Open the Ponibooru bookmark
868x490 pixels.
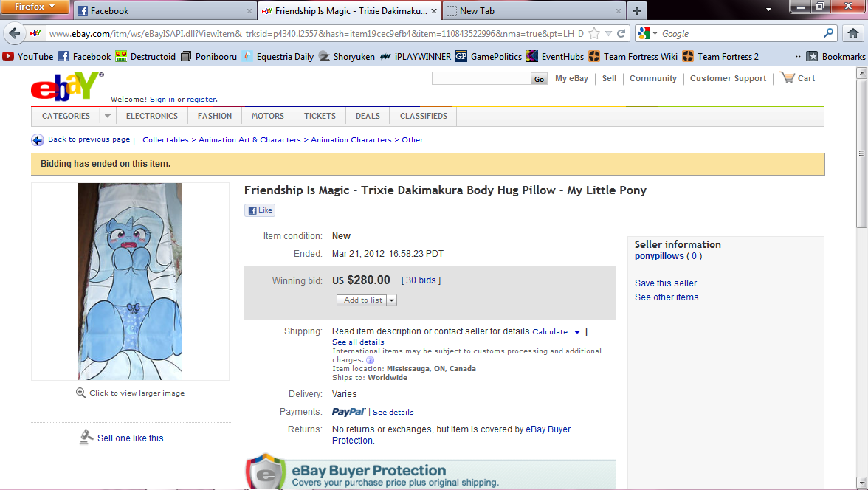(x=209, y=57)
